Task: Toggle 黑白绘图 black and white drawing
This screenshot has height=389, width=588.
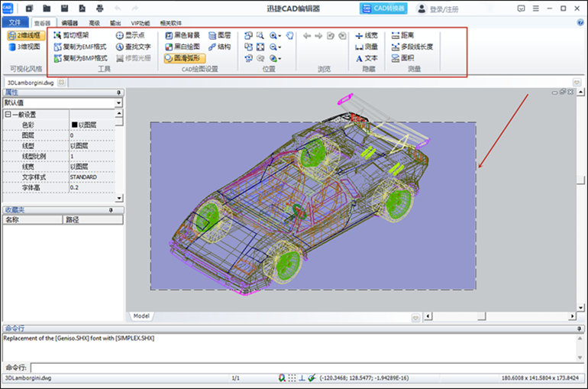Action: (x=183, y=47)
